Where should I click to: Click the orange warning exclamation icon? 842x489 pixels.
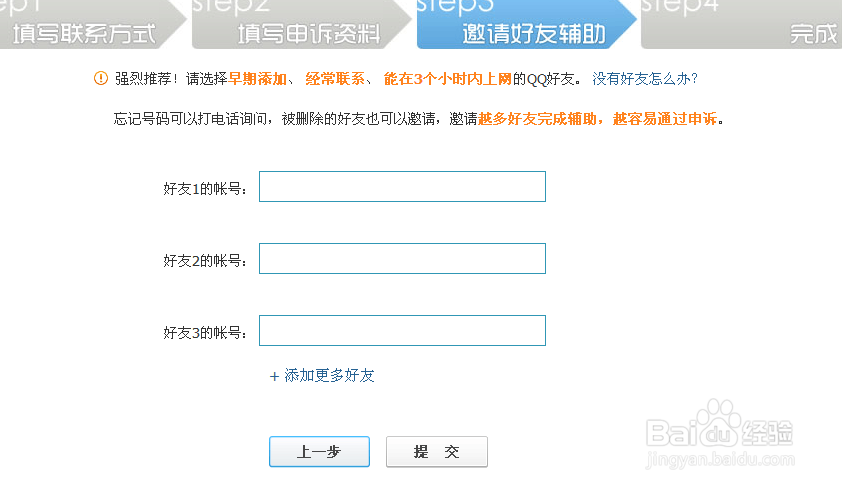coord(100,78)
